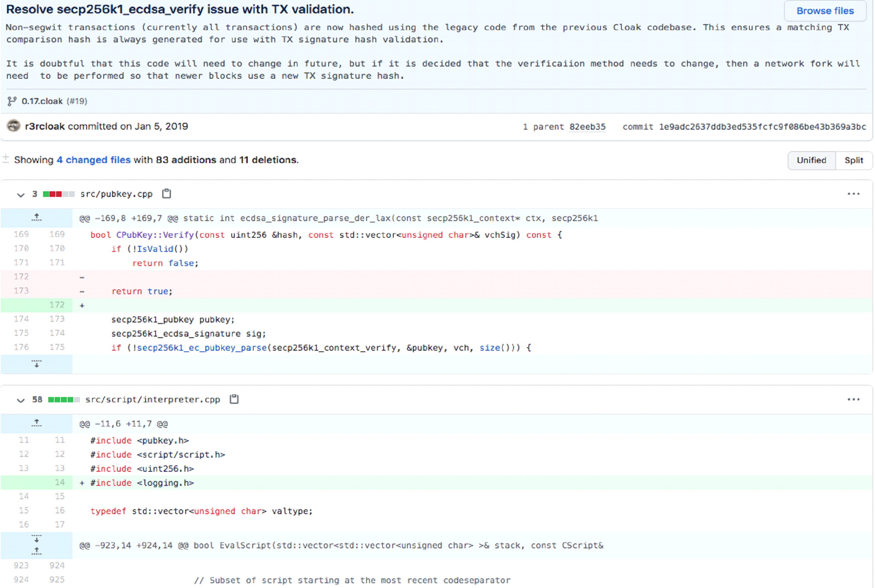Expand lines above line 169 in pubkey.cpp
875x588 pixels.
[36, 218]
